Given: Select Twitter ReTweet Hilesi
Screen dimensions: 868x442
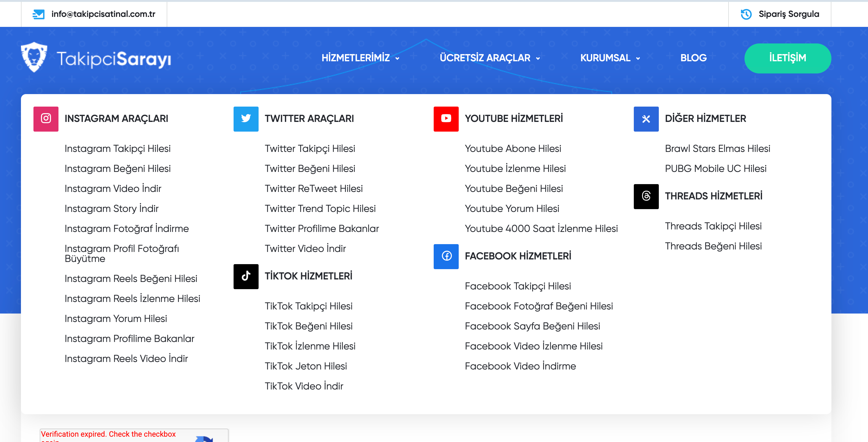Looking at the screenshot, I should click(314, 189).
